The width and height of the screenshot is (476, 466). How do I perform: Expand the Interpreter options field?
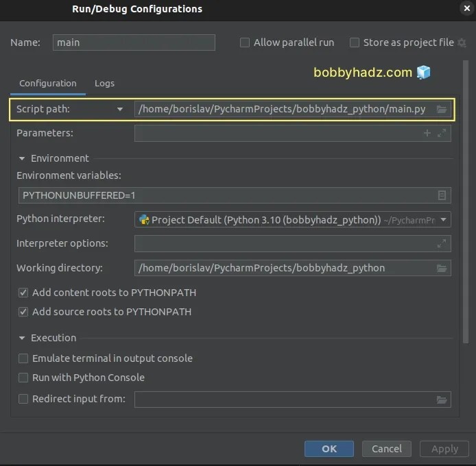(442, 243)
